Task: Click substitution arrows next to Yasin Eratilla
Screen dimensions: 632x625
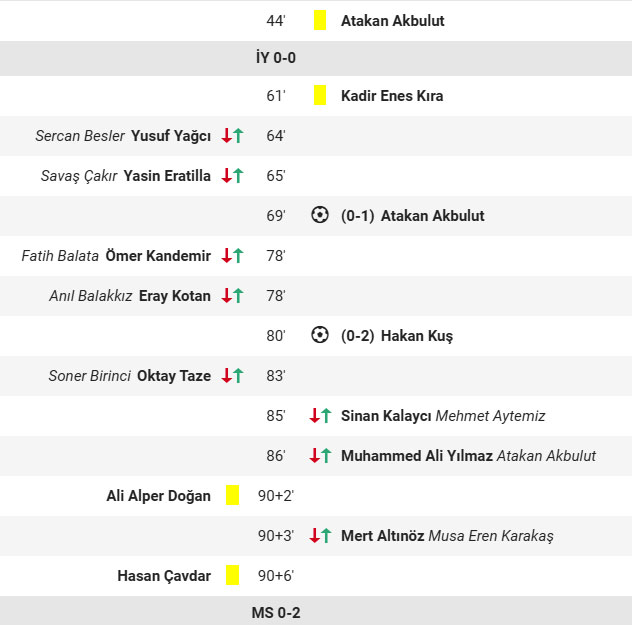Action: click(232, 176)
